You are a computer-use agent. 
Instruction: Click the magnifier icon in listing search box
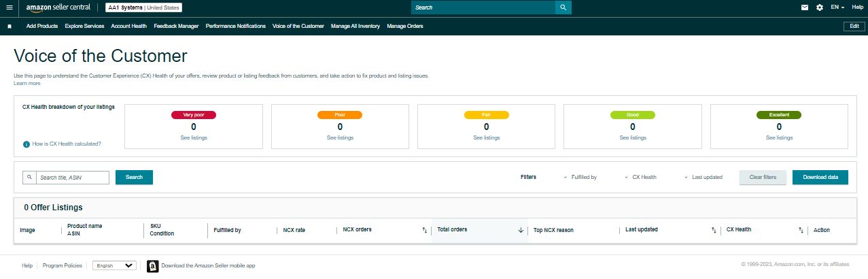[29, 178]
